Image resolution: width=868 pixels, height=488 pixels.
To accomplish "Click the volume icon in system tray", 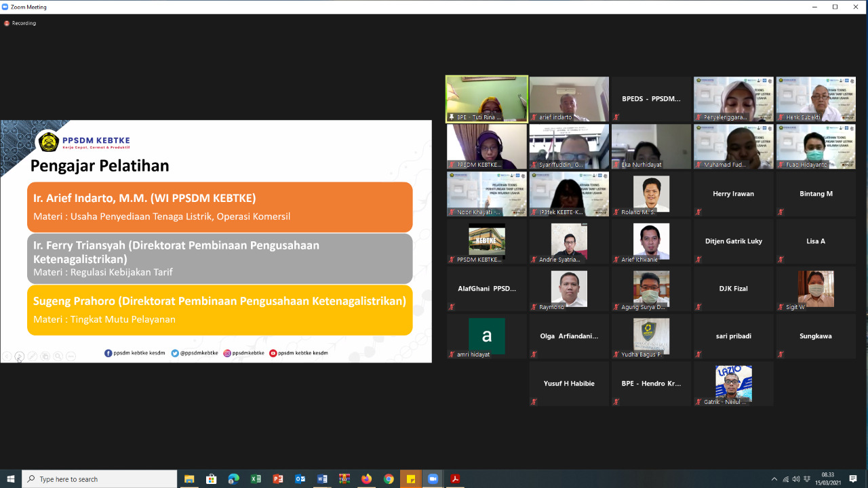I will tap(796, 479).
